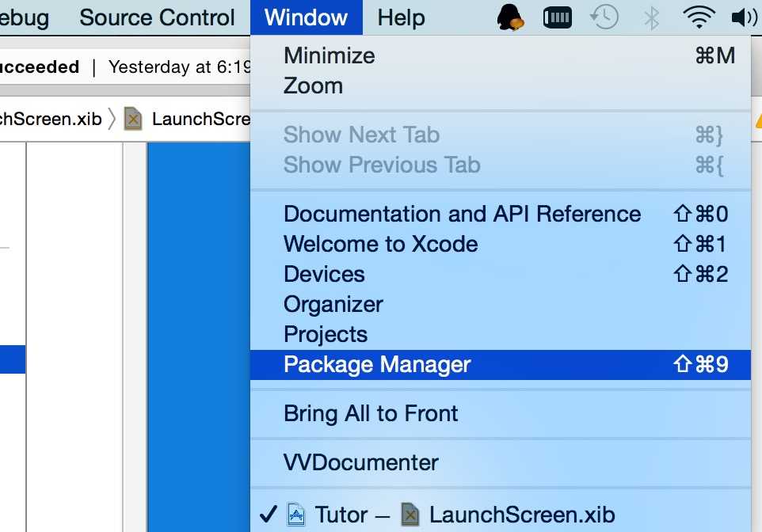The image size is (762, 532).
Task: Open the volume control icon
Action: point(745,18)
